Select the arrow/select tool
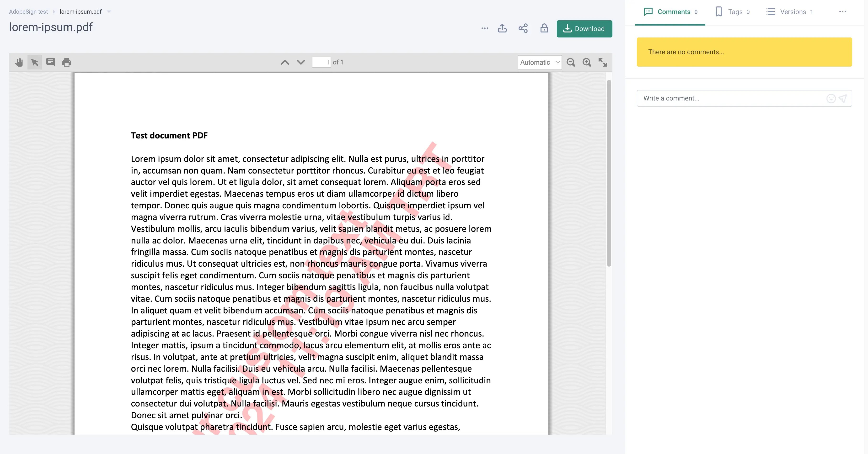 pyautogui.click(x=34, y=62)
